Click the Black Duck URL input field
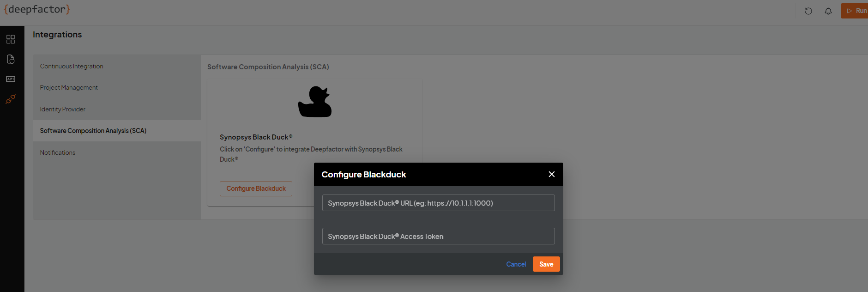Image resolution: width=868 pixels, height=292 pixels. point(439,203)
